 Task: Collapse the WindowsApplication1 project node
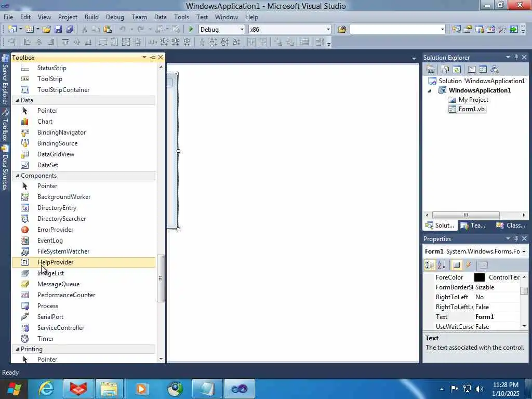430,90
